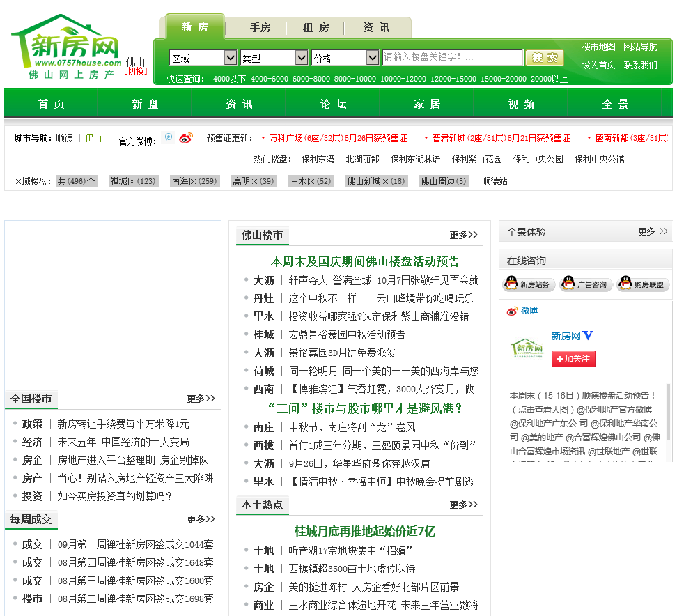This screenshot has height=616, width=677.
Task: Open the article 宏鼎景裕豪园中秋活动预告
Action: (347, 334)
